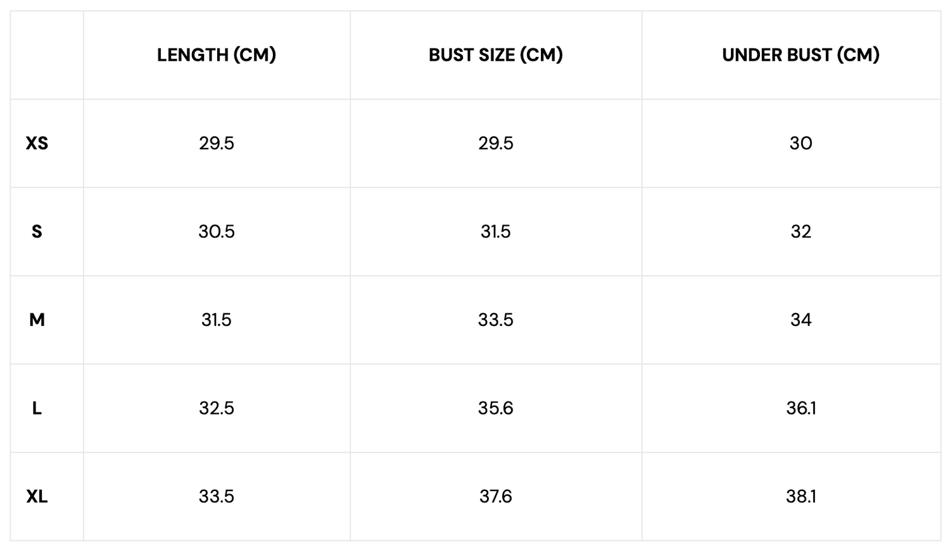This screenshot has width=950, height=560.
Task: Click the S size row label
Action: tap(37, 232)
